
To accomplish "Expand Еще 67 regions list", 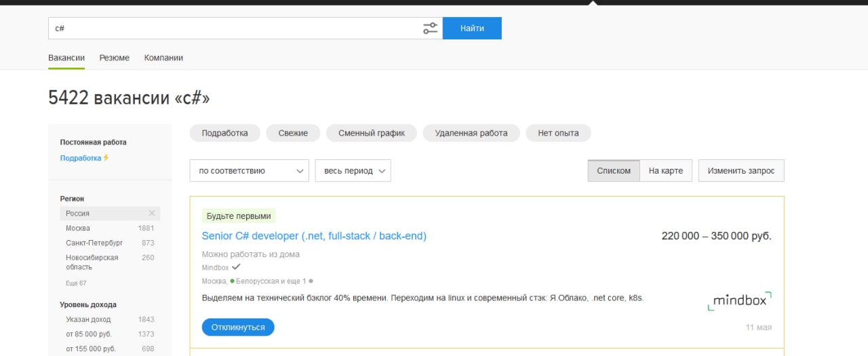I will click(x=76, y=283).
